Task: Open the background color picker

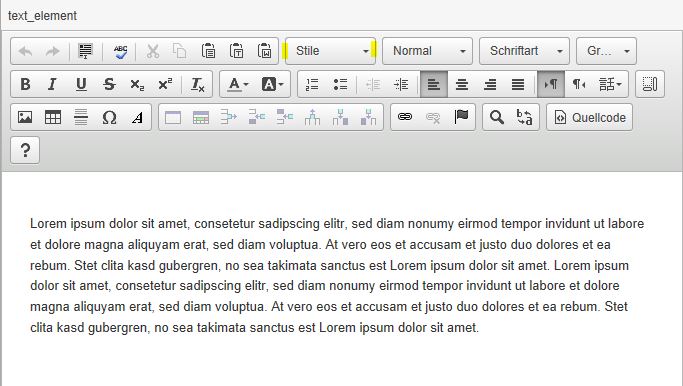Action: (272, 84)
